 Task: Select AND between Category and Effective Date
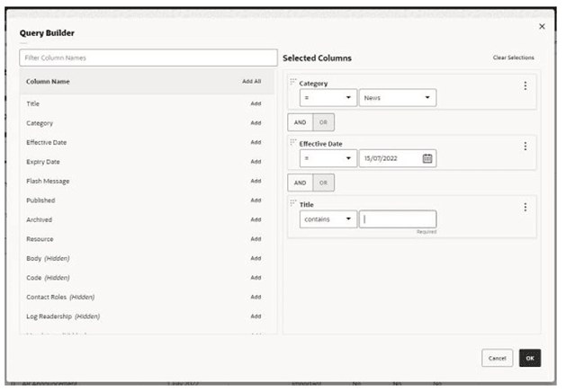coord(300,122)
